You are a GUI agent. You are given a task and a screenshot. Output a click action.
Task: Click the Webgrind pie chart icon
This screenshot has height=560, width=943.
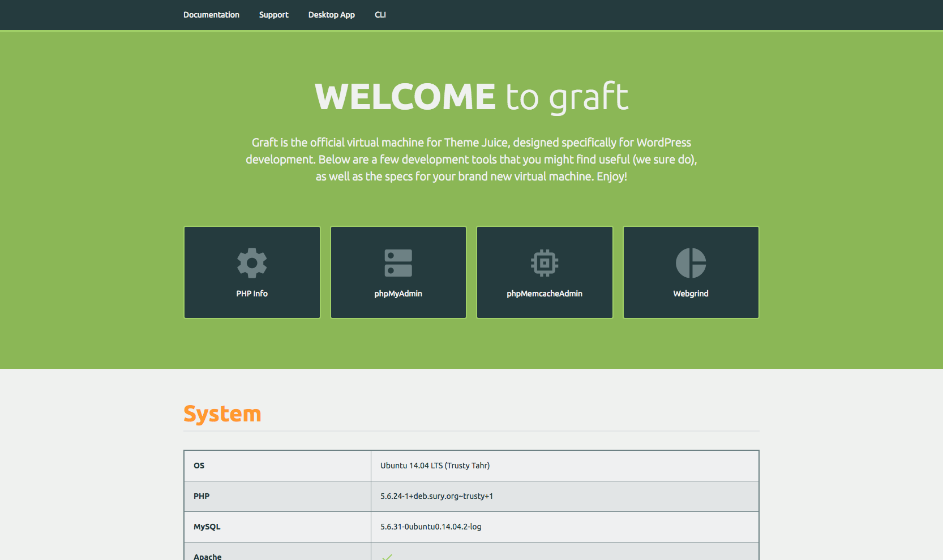click(691, 263)
